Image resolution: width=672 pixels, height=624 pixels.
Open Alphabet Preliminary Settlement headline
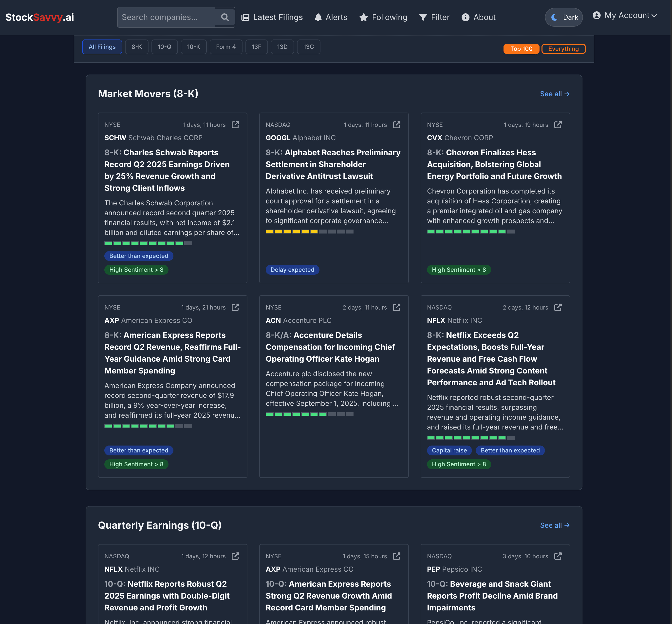[x=333, y=164]
